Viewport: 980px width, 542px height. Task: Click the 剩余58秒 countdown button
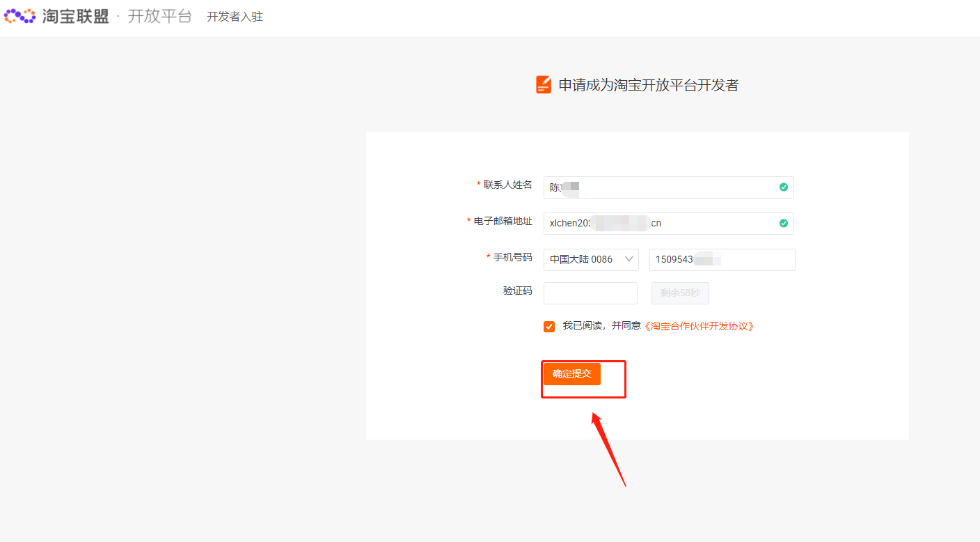(x=680, y=293)
